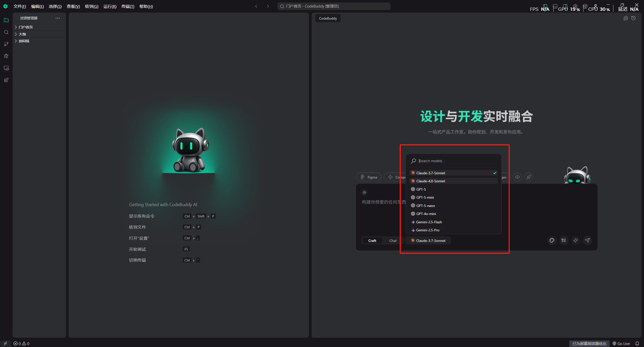The image size is (644, 347).
Task: Start a new chat with the plus bubble icon
Action: point(626,18)
